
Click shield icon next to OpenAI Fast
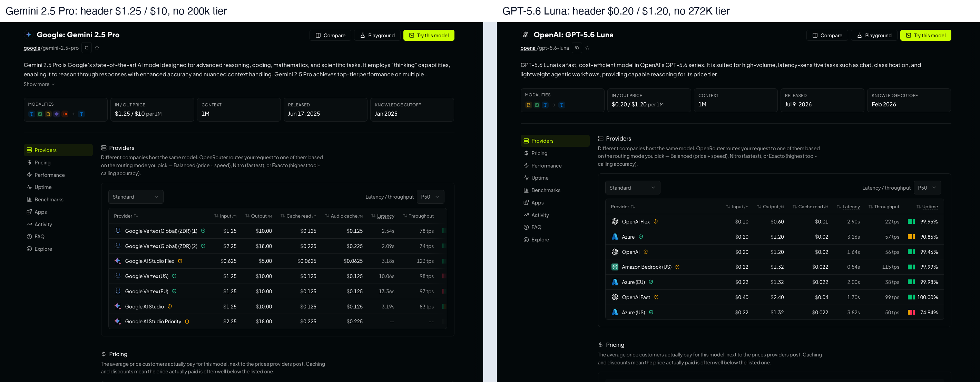pos(656,297)
